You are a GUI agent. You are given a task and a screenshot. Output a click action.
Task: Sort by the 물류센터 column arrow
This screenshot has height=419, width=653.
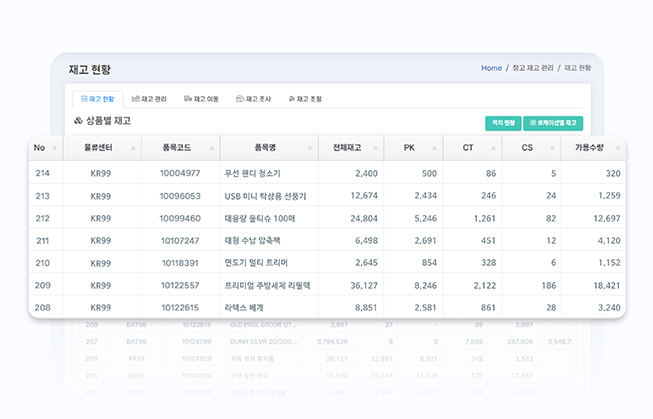133,148
